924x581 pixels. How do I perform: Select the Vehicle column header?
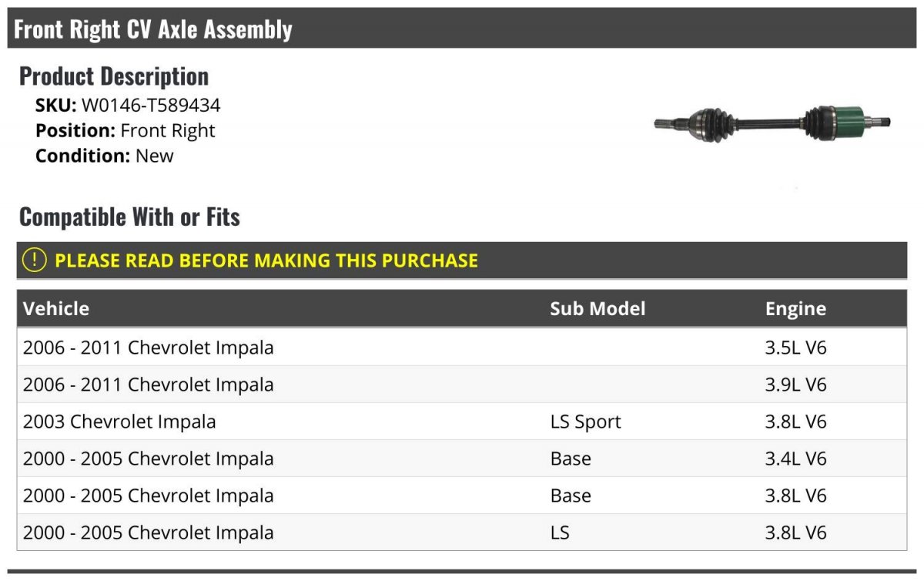click(x=56, y=309)
